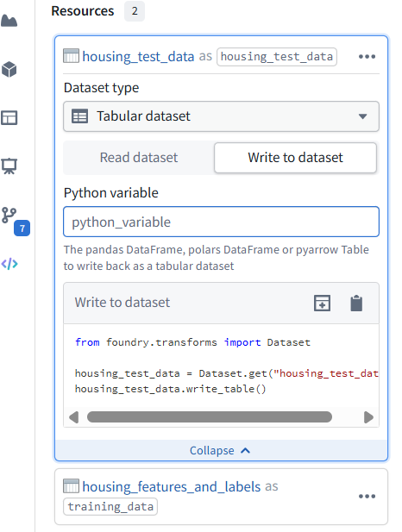Open the Tabular dataset type dropdown
The width and height of the screenshot is (402, 532).
221,116
